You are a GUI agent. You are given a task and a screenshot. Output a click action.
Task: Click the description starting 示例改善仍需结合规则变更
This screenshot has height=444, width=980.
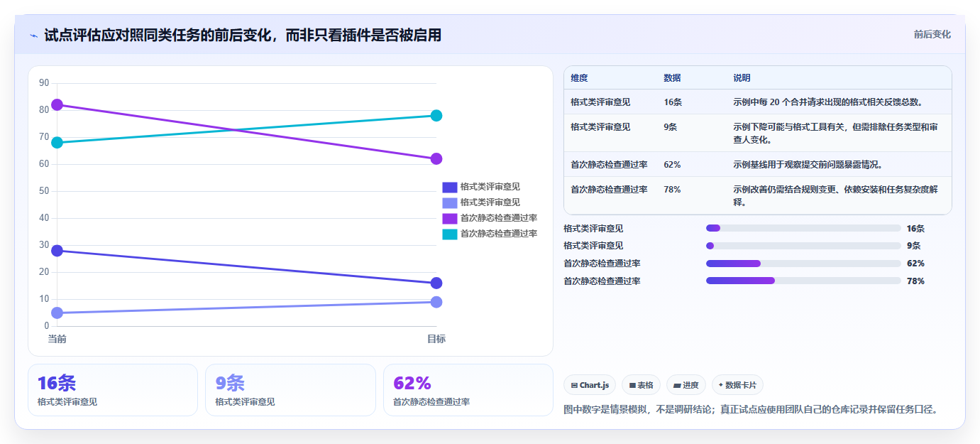[x=836, y=196]
